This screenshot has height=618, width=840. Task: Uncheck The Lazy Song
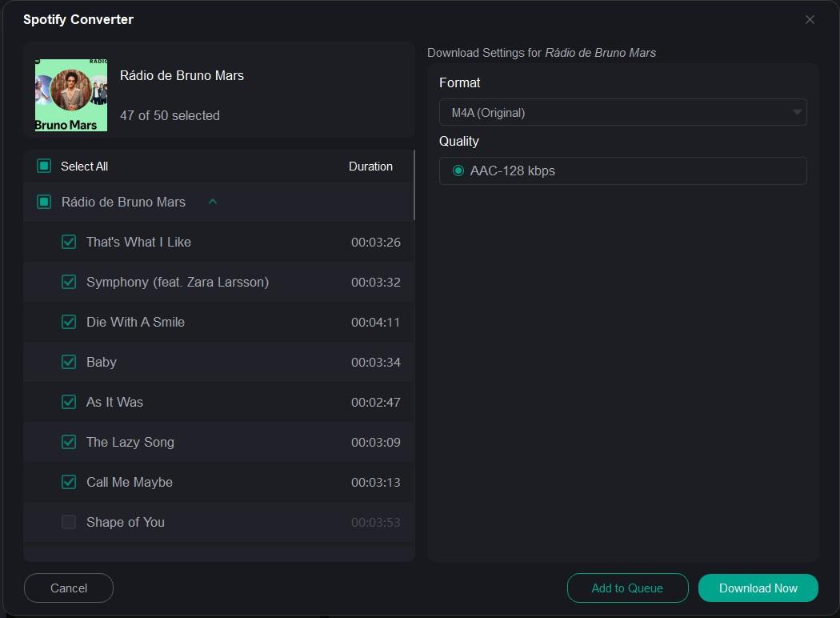tap(69, 442)
